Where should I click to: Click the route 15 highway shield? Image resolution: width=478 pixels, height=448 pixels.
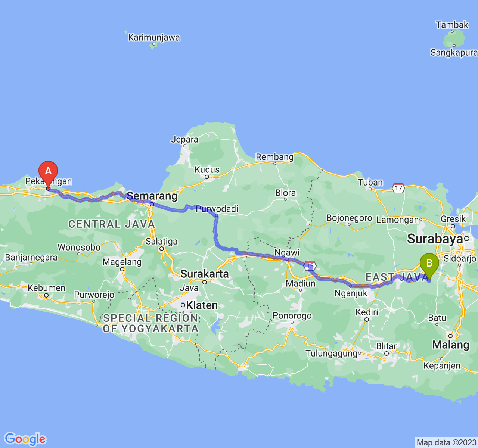pos(310,266)
